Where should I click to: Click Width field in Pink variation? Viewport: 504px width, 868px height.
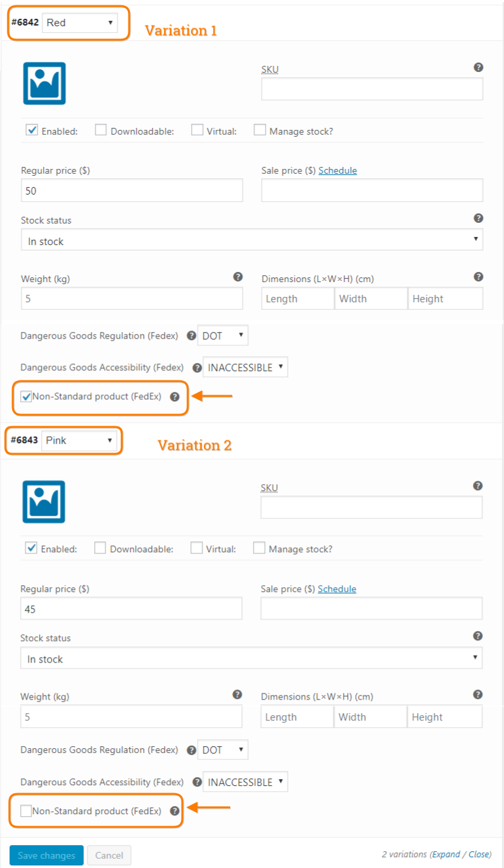click(371, 716)
